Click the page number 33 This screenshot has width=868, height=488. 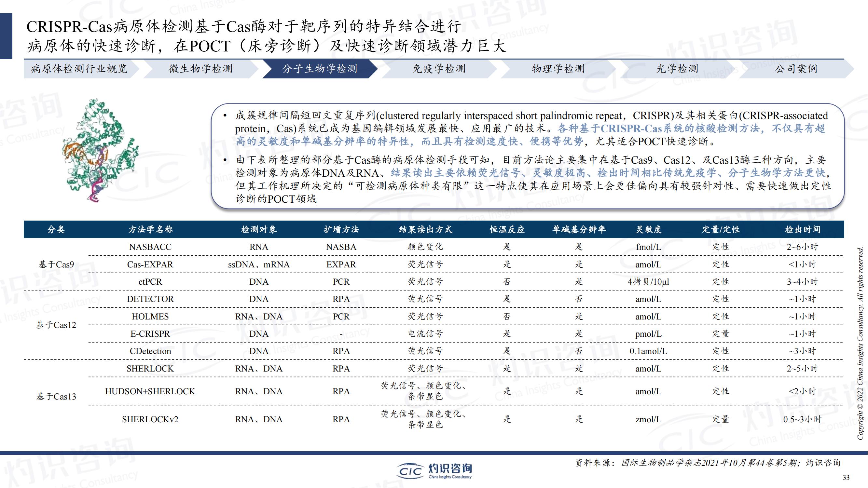click(x=846, y=478)
